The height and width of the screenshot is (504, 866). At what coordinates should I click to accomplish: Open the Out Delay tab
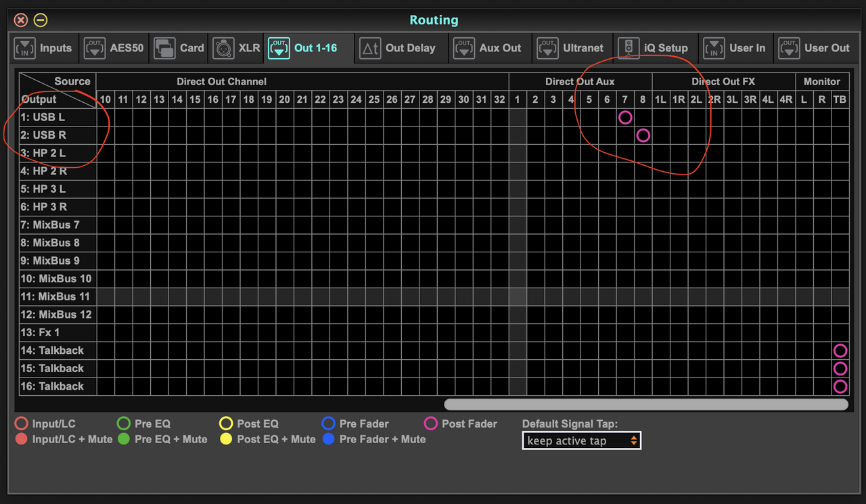(402, 48)
